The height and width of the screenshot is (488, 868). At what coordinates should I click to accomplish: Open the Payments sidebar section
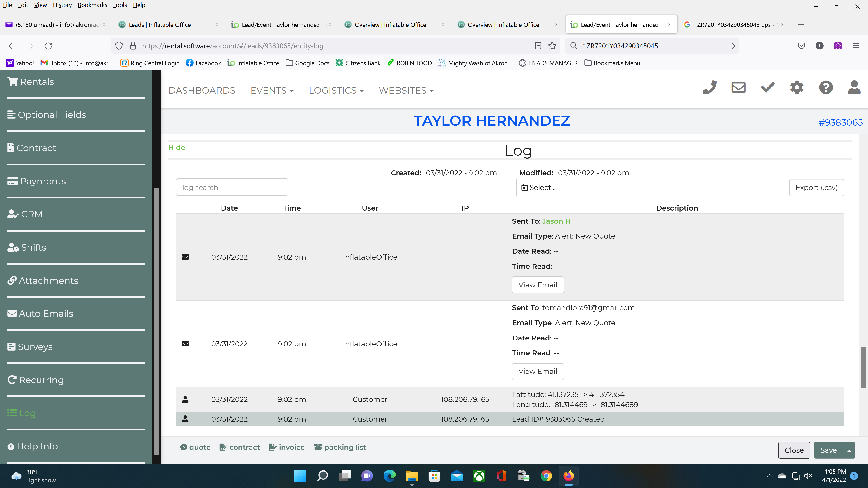click(x=43, y=181)
